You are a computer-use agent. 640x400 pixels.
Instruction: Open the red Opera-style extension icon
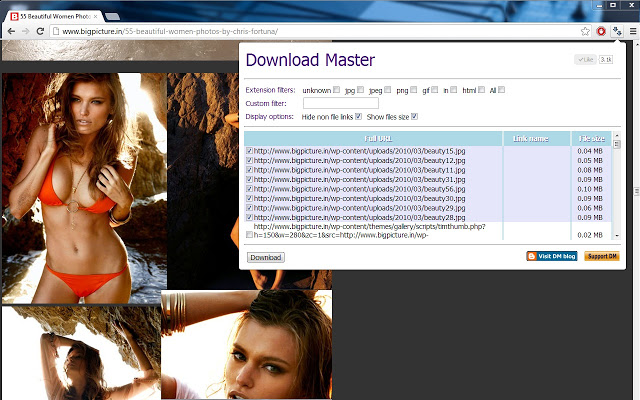point(601,31)
